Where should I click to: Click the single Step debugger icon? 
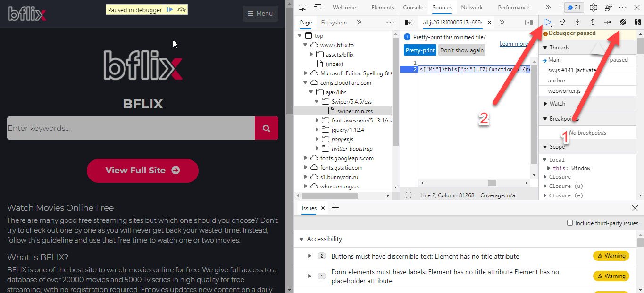(608, 22)
